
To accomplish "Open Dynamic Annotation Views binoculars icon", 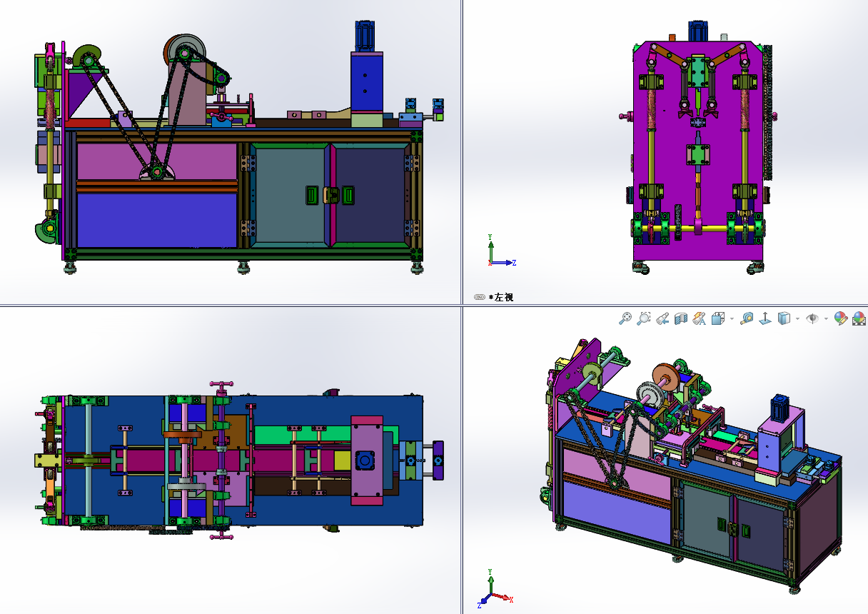I will tap(700, 318).
